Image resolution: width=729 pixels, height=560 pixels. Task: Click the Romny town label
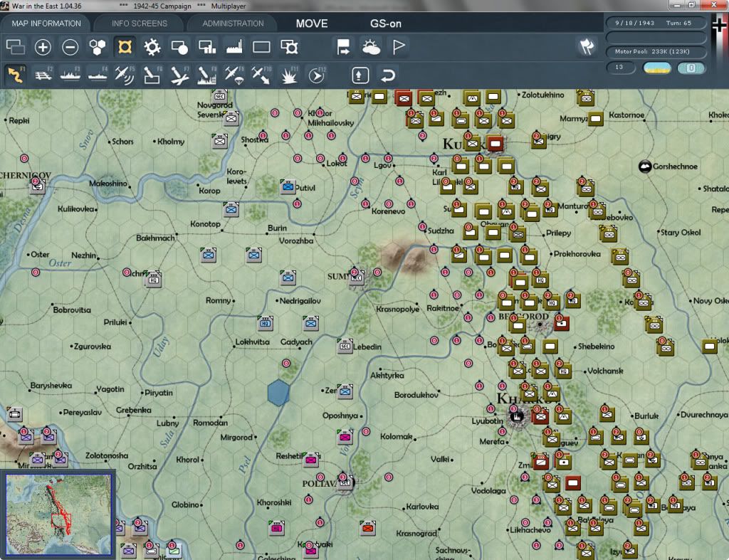point(218,301)
